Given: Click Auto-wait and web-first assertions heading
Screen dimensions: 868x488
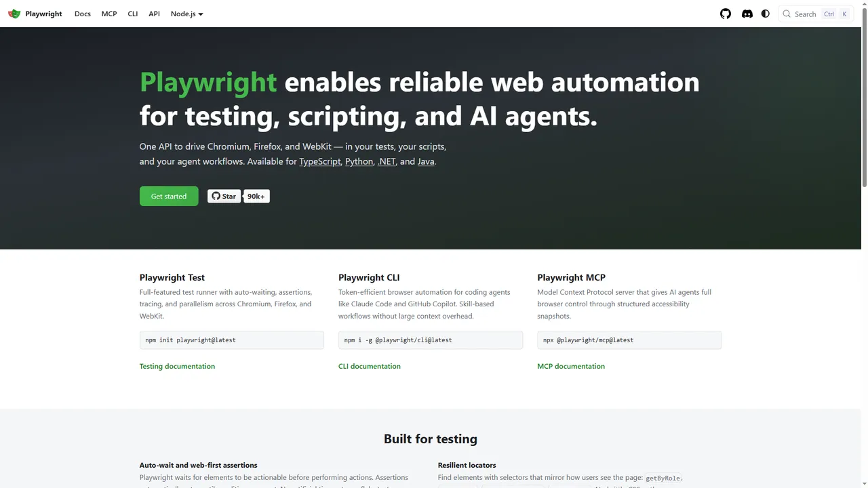Looking at the screenshot, I should click(x=199, y=465).
